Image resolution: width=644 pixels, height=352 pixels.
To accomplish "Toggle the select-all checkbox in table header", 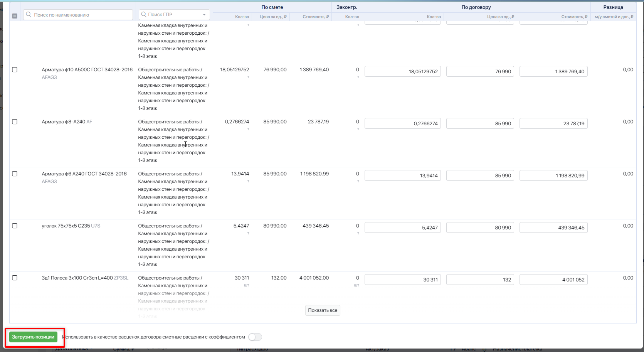I will click(x=15, y=16).
